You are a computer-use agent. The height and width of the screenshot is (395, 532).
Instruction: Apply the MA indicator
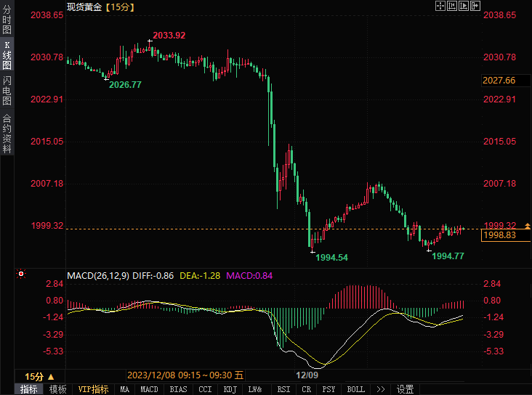(124, 389)
